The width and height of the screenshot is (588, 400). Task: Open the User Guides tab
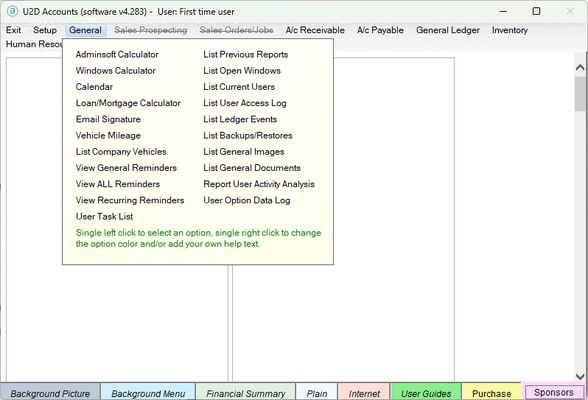[426, 393]
